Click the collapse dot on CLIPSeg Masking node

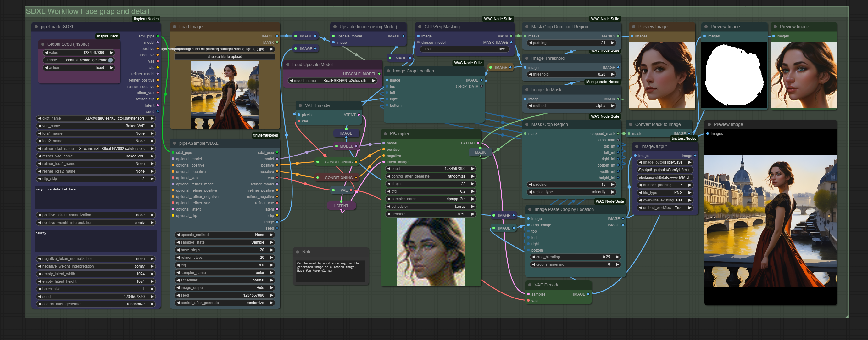point(420,27)
